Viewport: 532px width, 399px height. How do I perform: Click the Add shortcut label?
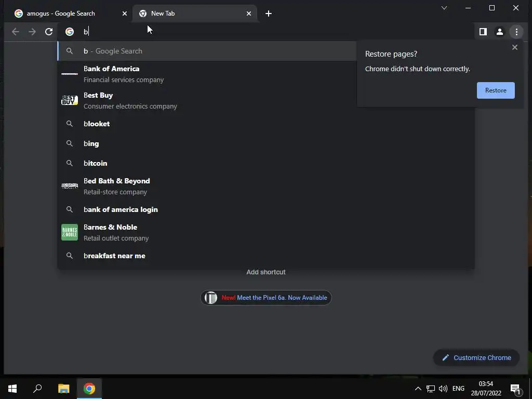point(266,272)
